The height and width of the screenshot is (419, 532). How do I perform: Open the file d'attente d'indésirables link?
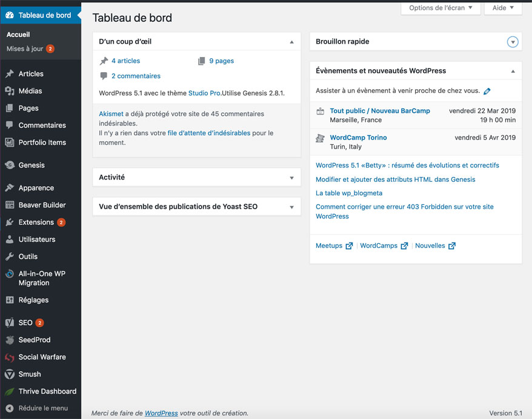click(x=209, y=133)
